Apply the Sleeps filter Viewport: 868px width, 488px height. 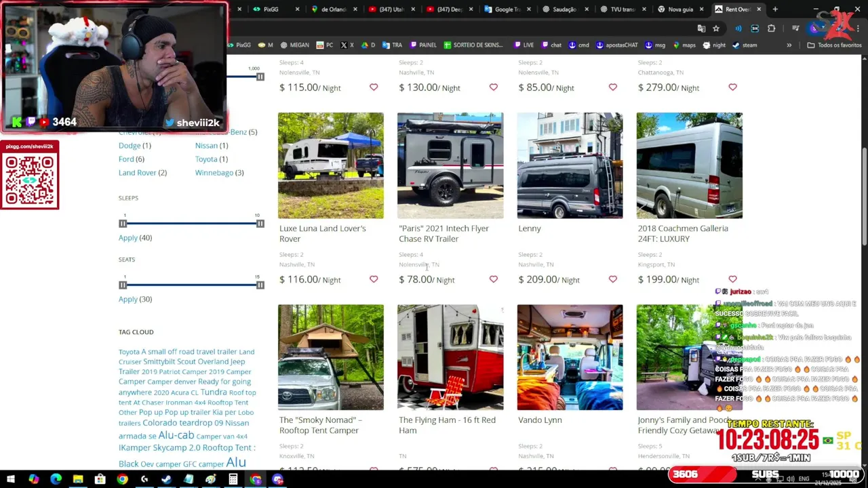[x=128, y=237]
